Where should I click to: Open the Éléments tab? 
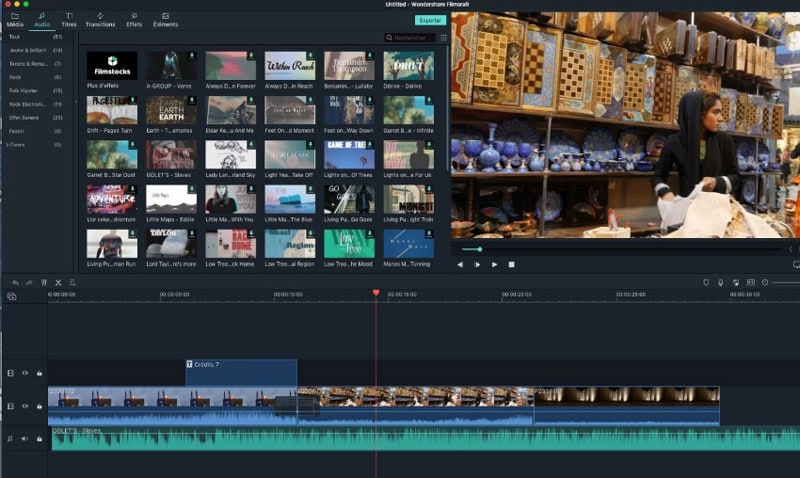(165, 20)
